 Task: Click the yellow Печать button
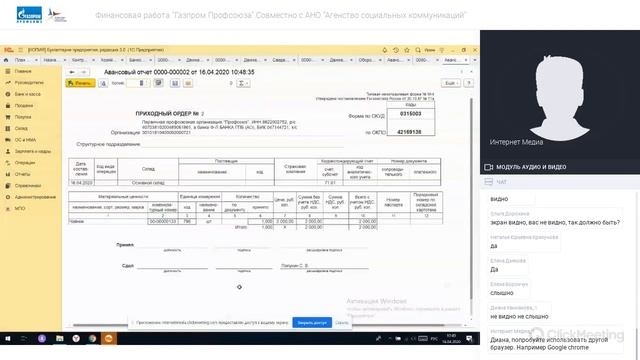80,83
